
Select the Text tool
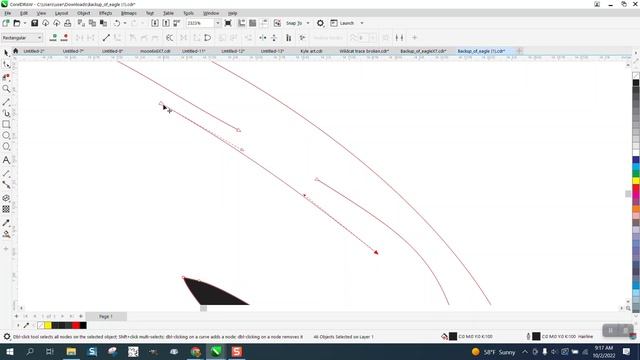[6, 160]
